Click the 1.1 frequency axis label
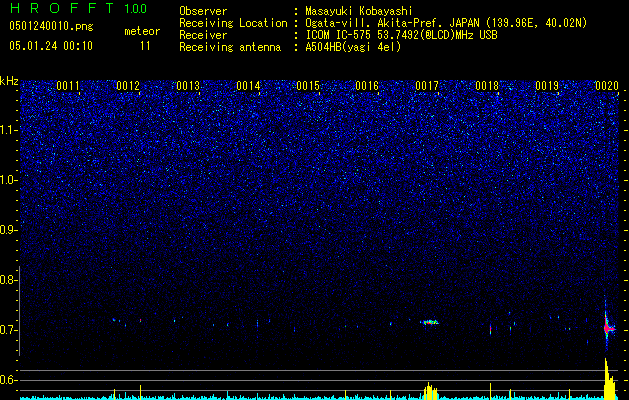This screenshot has width=629, height=400. point(9,130)
